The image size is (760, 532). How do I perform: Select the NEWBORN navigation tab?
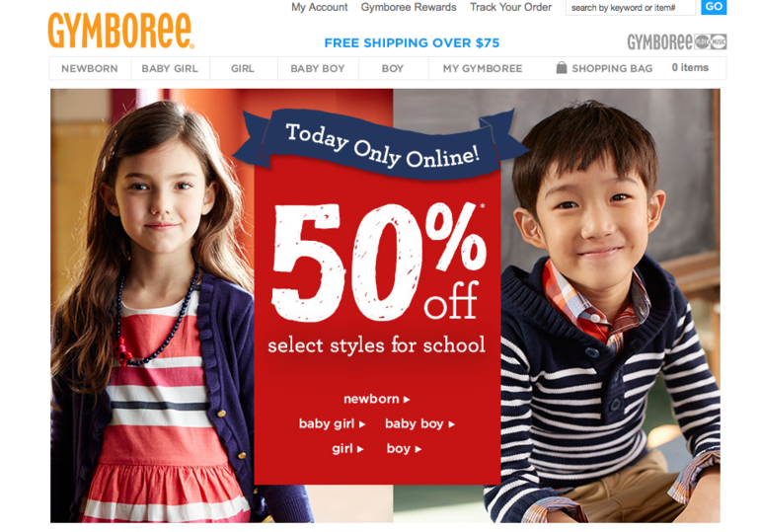point(90,68)
